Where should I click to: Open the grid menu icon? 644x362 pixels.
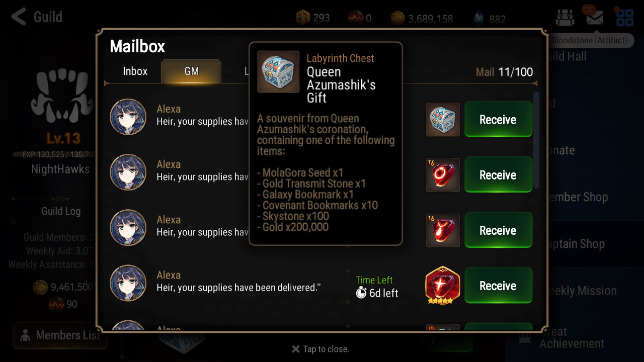(624, 18)
